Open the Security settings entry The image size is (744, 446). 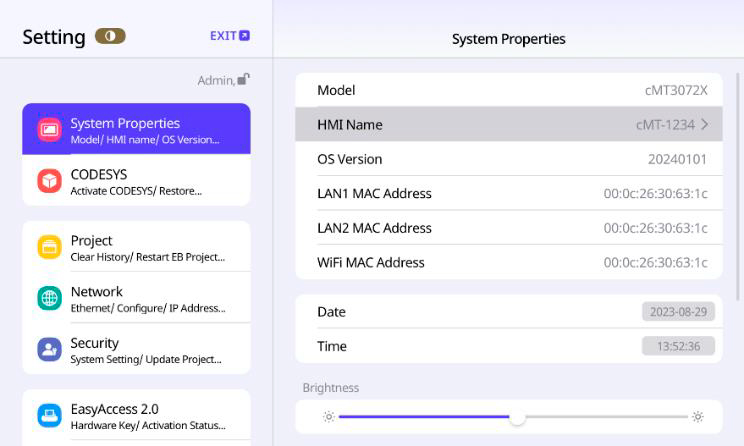click(136, 349)
